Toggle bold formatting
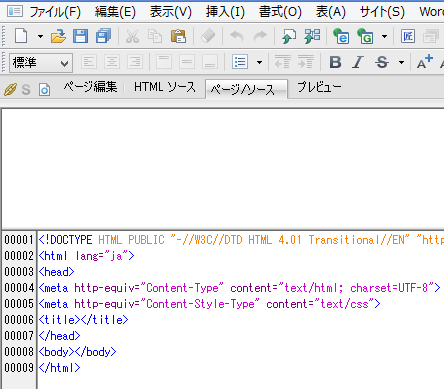This screenshot has width=444, height=389. (x=335, y=62)
